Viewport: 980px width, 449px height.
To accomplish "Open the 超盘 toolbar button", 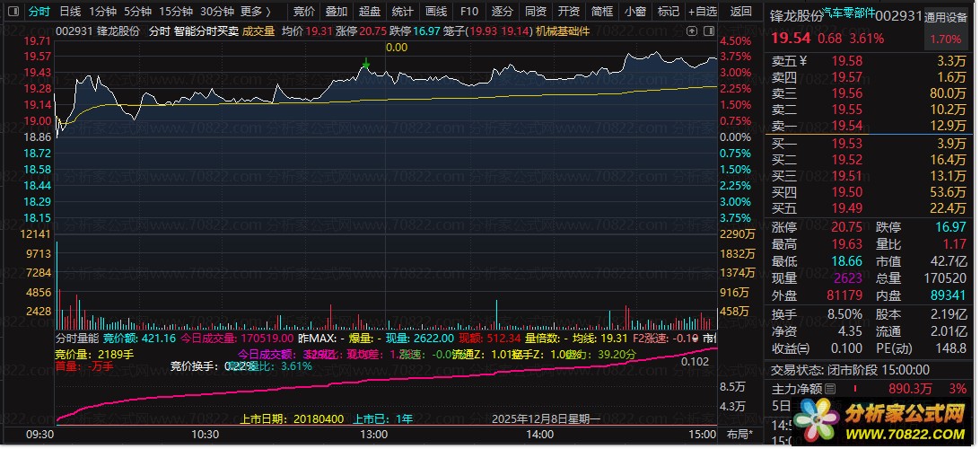I will pos(370,12).
